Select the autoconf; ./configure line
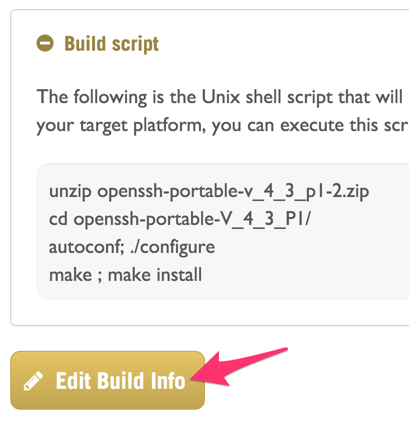Screen dimensions: 409x427 132,247
